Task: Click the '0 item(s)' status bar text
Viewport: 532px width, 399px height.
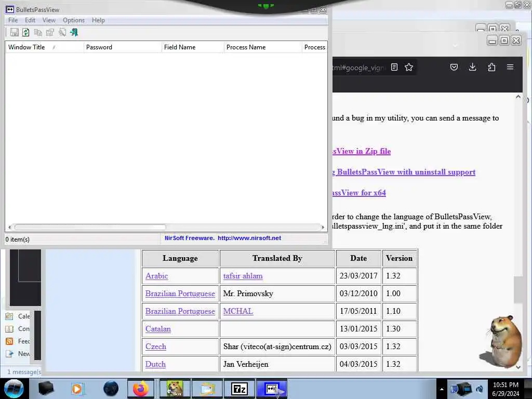Action: [17, 240]
